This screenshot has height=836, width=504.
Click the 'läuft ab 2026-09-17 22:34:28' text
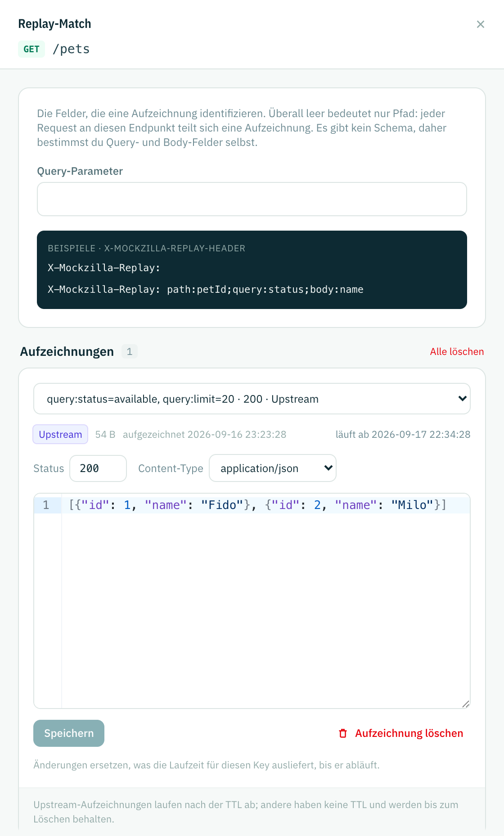pyautogui.click(x=403, y=434)
